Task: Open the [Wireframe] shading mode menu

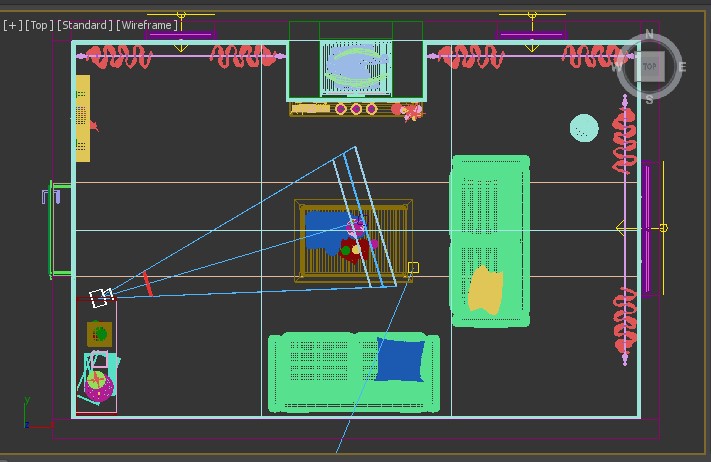Action: click(148, 24)
